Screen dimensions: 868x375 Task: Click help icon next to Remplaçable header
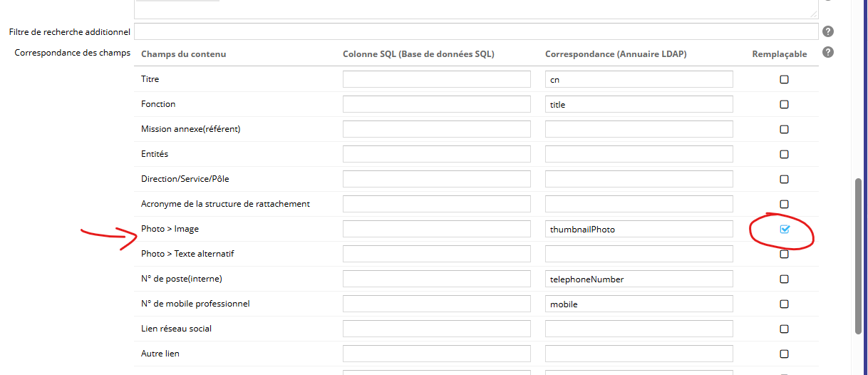pos(828,52)
